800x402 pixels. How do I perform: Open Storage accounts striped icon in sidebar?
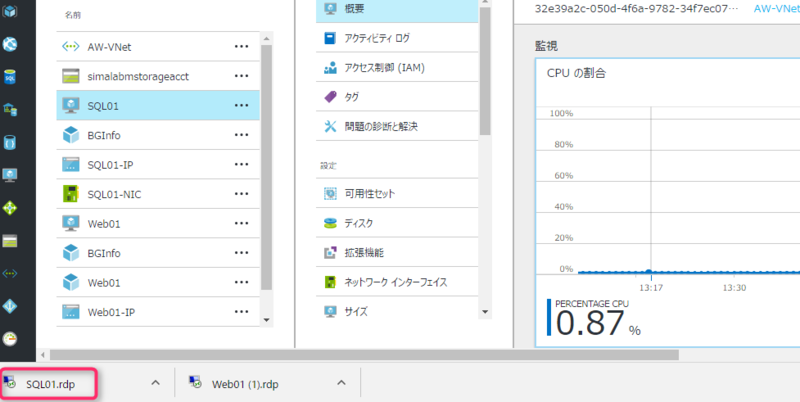pos(10,241)
